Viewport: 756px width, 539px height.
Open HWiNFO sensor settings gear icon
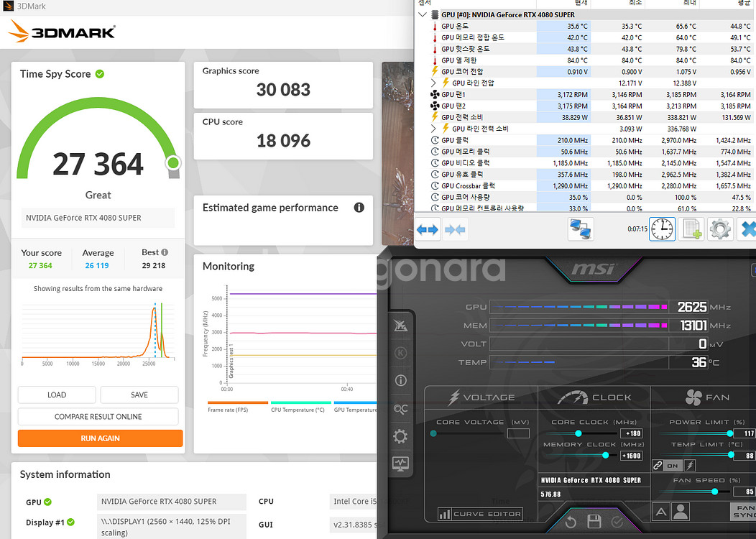point(720,229)
